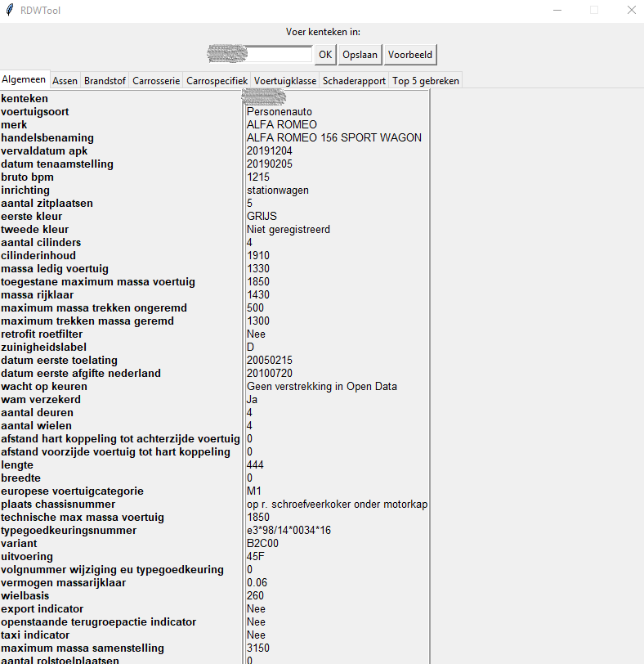Viewport: 644px width, 664px height.
Task: Click the eerste kleur value GRIJS
Action: [x=262, y=216]
